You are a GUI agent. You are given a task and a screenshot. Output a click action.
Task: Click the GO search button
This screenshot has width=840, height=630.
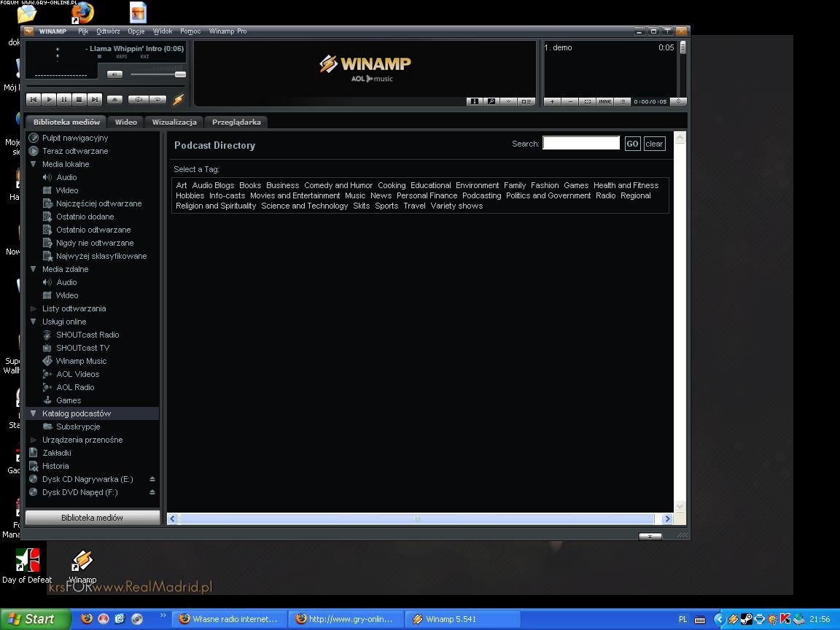pos(632,144)
